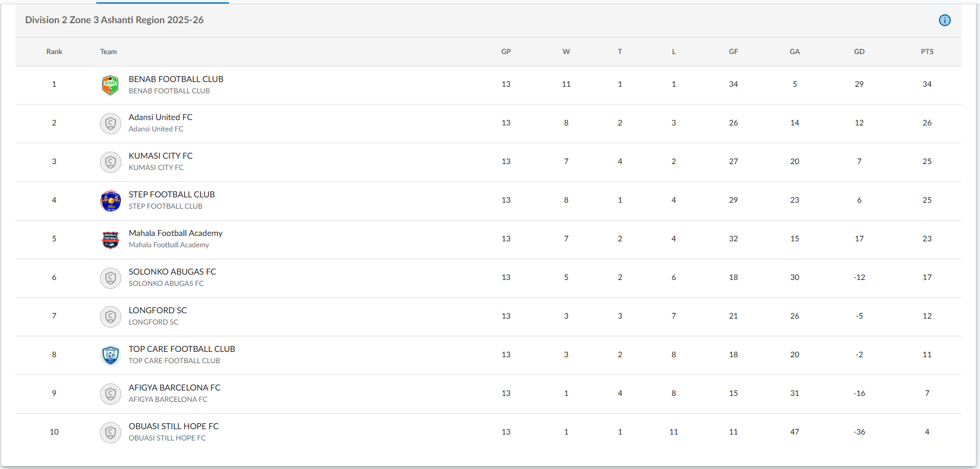Click the Mahala Football Academy logo

tap(111, 240)
